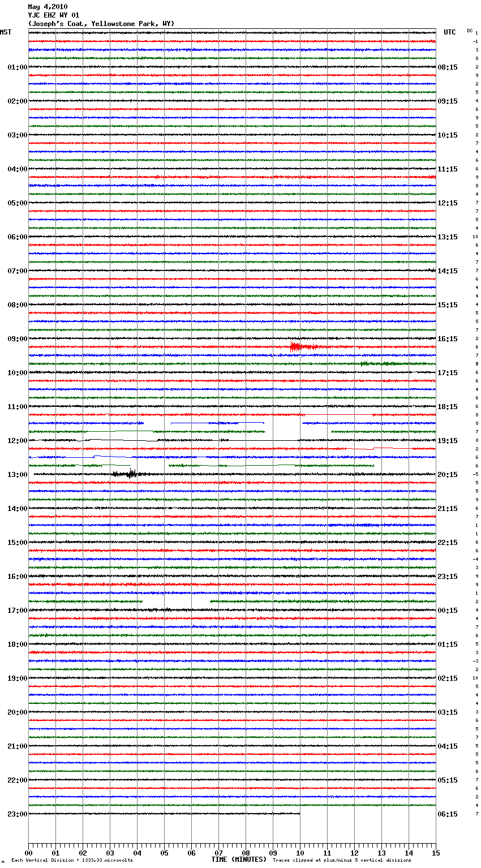Click the '06:15' UTC time label
Viewport: 481px width, 868px height.
[448, 814]
